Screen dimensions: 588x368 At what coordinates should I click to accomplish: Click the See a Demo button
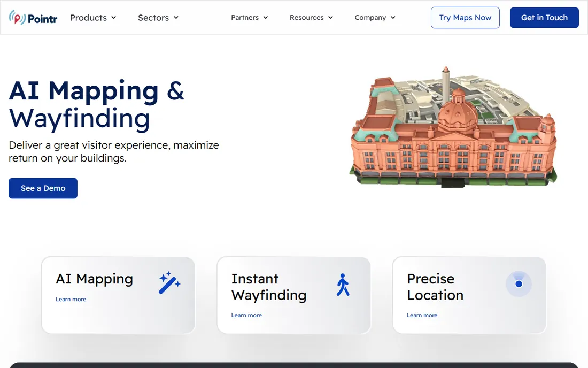click(x=43, y=188)
